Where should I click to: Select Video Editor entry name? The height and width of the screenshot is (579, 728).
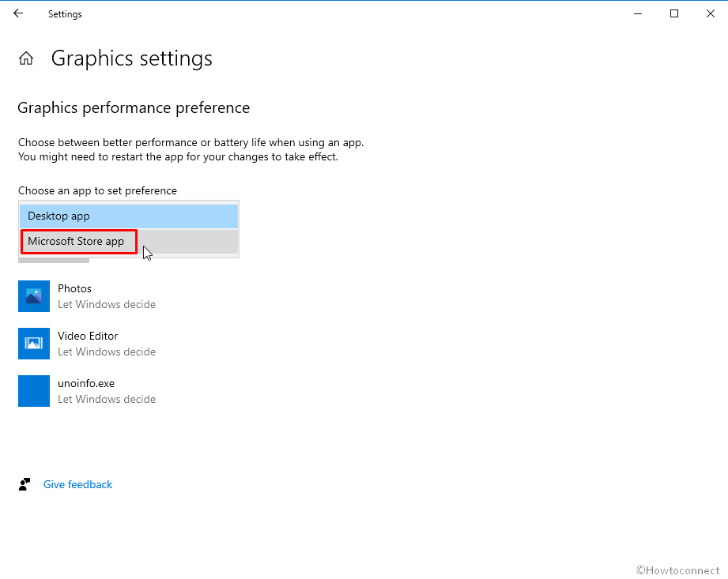[88, 336]
